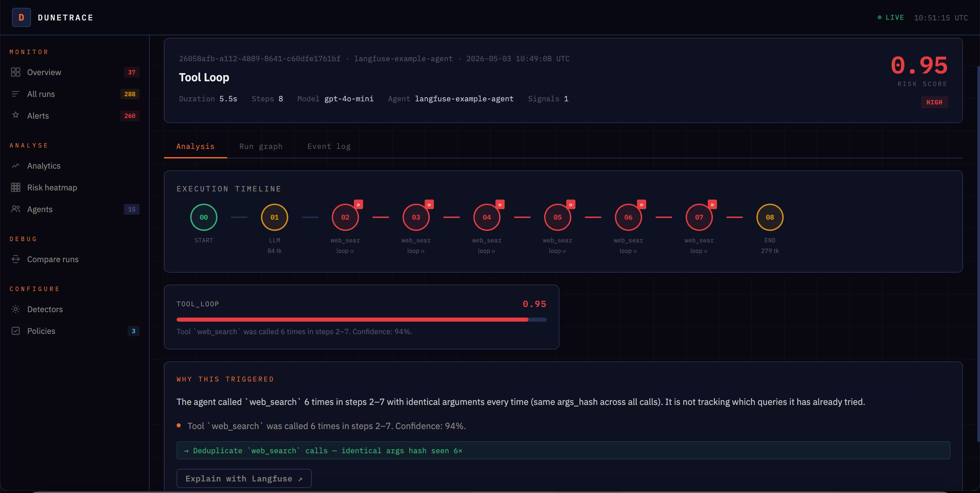Switch to the Event log tab
Viewport: 980px width, 493px height.
(329, 146)
